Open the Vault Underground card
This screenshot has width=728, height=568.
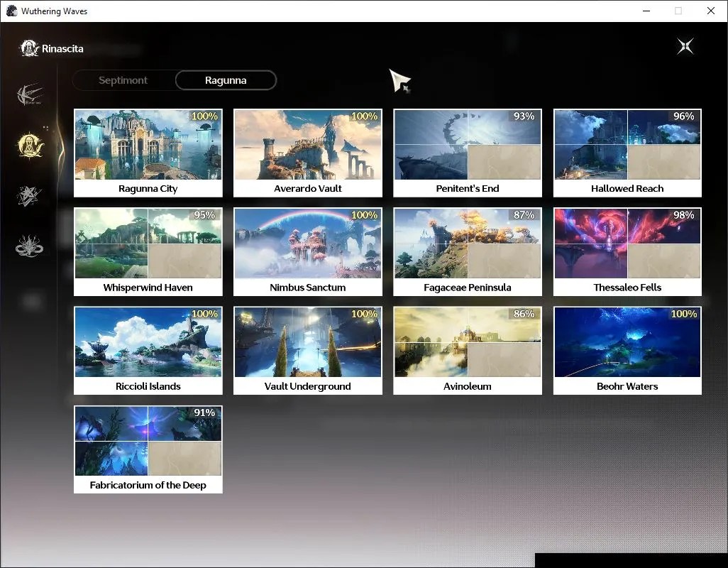click(x=308, y=351)
